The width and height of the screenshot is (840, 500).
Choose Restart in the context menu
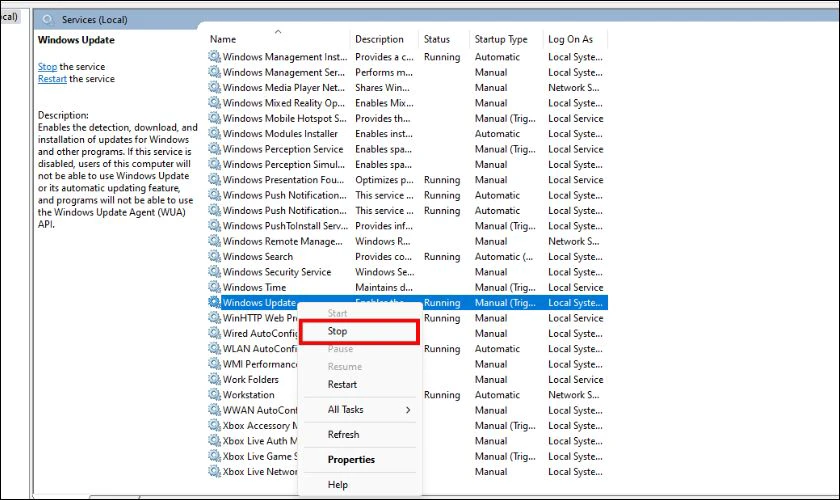(342, 384)
